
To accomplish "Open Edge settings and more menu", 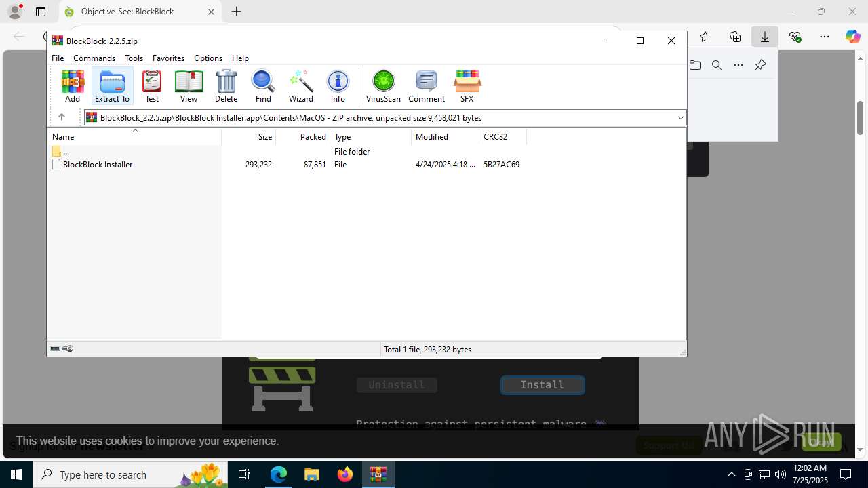I will click(825, 37).
